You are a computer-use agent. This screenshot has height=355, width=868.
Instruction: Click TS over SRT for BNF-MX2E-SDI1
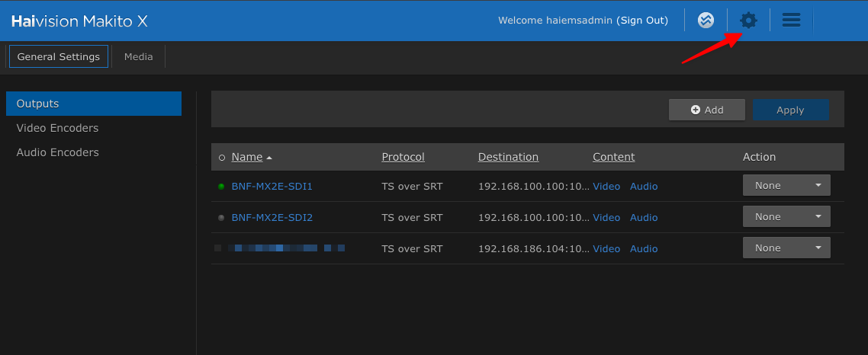[x=412, y=187]
